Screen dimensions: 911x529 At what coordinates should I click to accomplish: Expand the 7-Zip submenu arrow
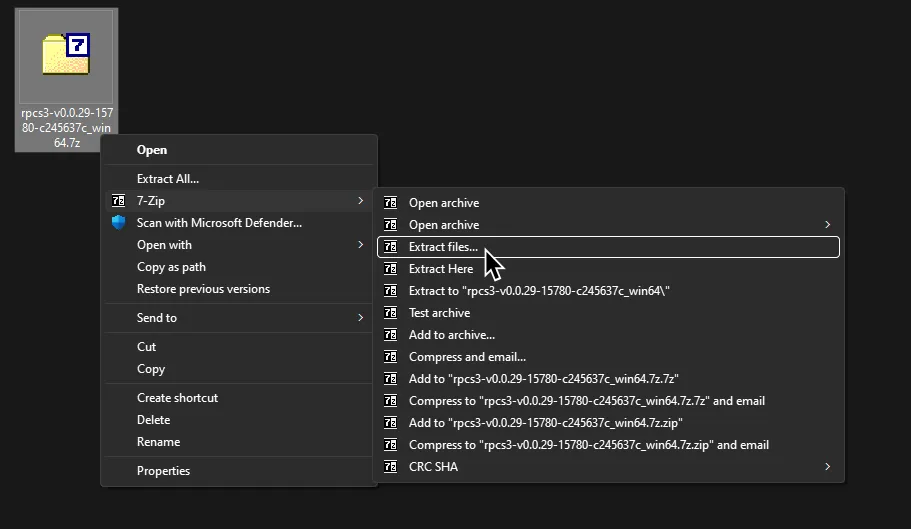pyautogui.click(x=360, y=200)
